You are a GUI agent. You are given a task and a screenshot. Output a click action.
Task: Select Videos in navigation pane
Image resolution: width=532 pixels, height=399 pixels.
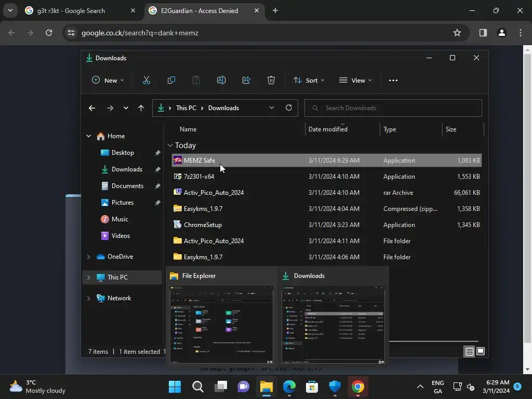(x=121, y=236)
